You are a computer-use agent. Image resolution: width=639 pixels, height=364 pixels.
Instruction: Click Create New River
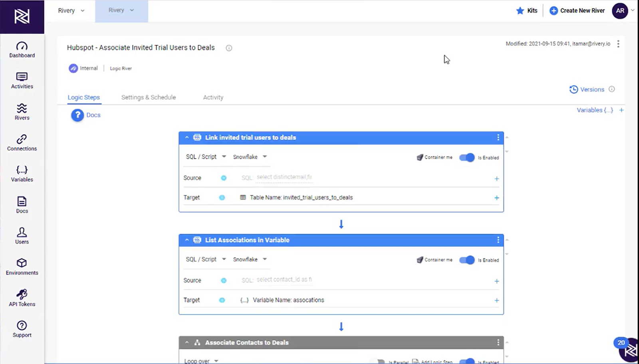577,11
